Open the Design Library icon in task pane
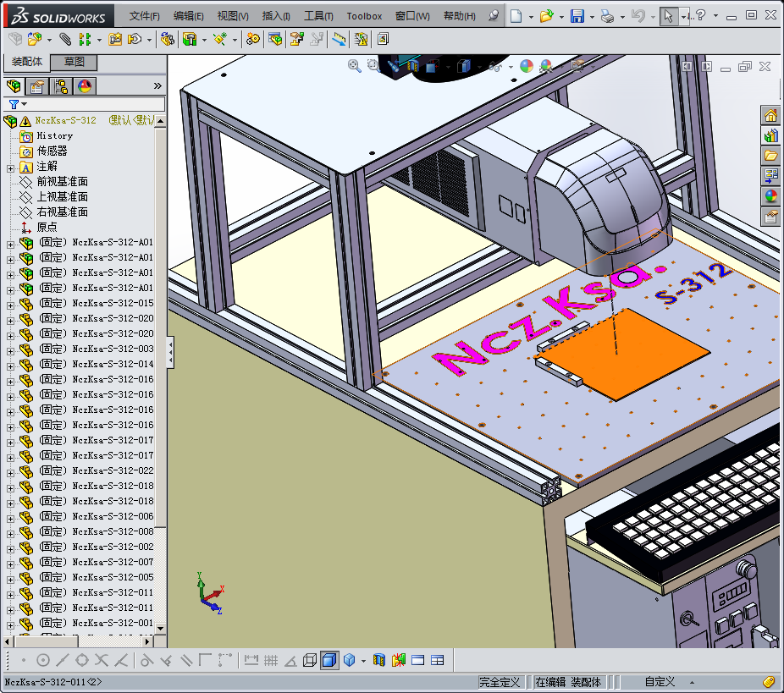The image size is (784, 693). (x=770, y=135)
